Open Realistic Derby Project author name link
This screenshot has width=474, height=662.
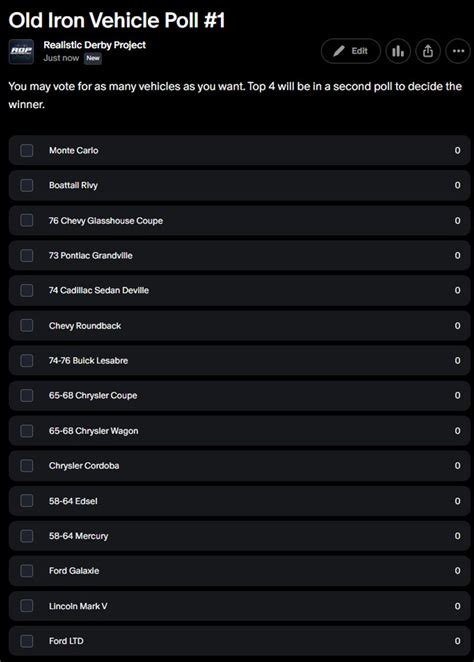95,45
